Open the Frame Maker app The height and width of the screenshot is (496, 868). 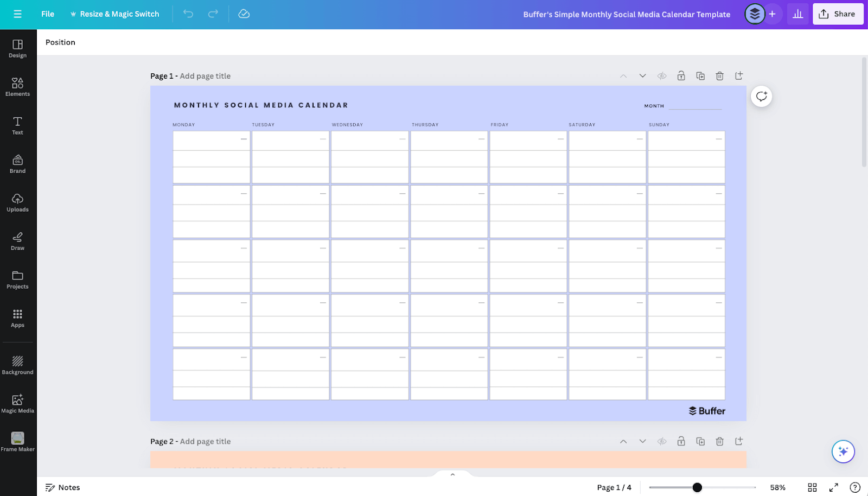click(x=17, y=441)
